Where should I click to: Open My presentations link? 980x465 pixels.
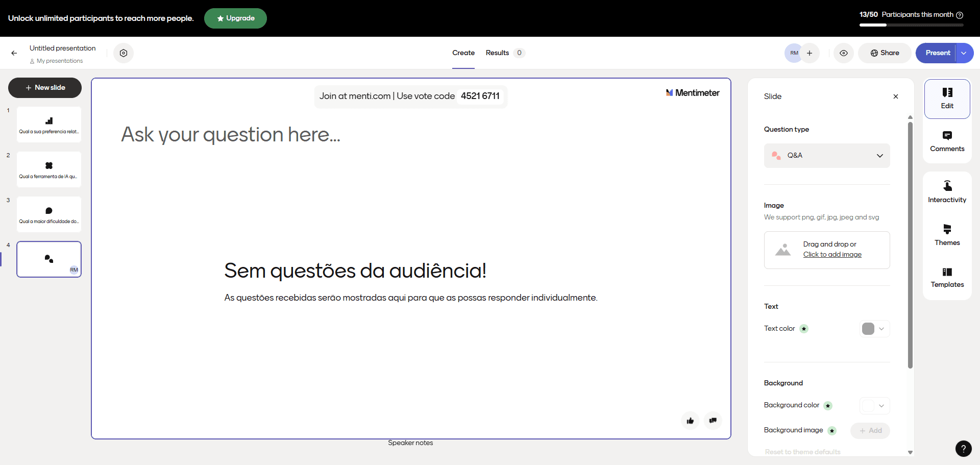point(56,61)
